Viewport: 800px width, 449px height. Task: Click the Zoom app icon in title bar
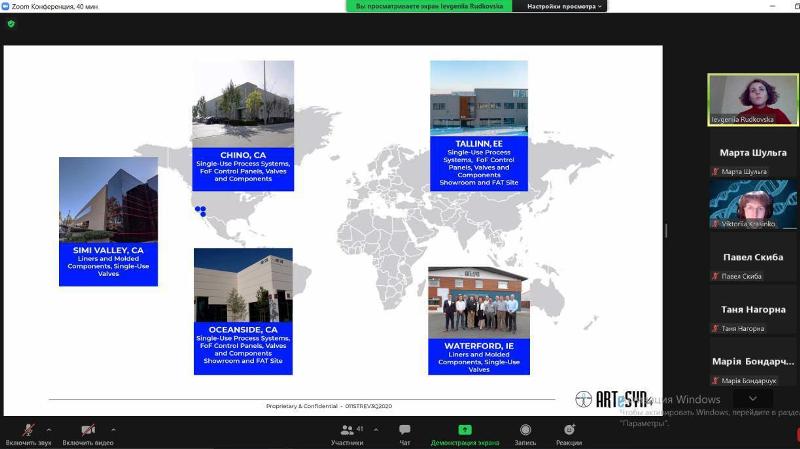click(5, 6)
